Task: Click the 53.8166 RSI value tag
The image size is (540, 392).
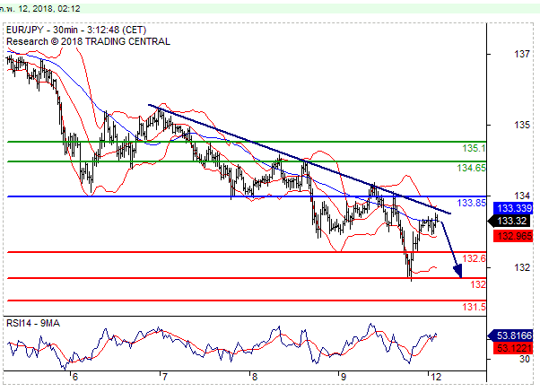Action: (511, 335)
